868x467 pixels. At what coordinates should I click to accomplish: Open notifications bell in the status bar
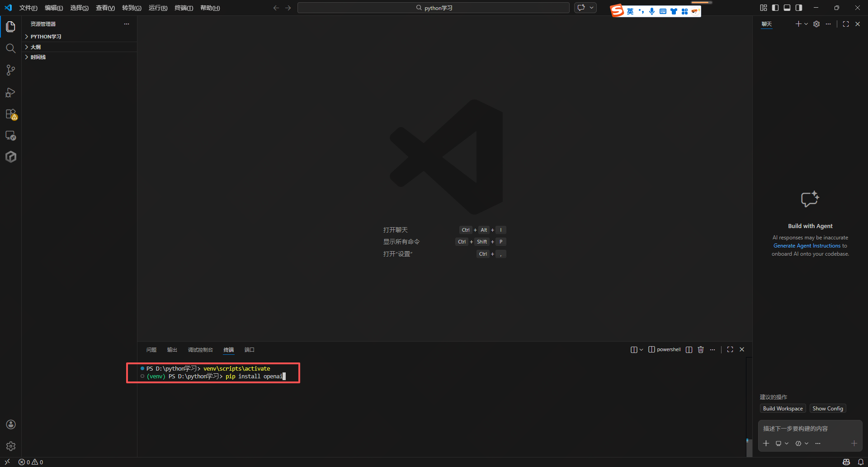pyautogui.click(x=861, y=462)
